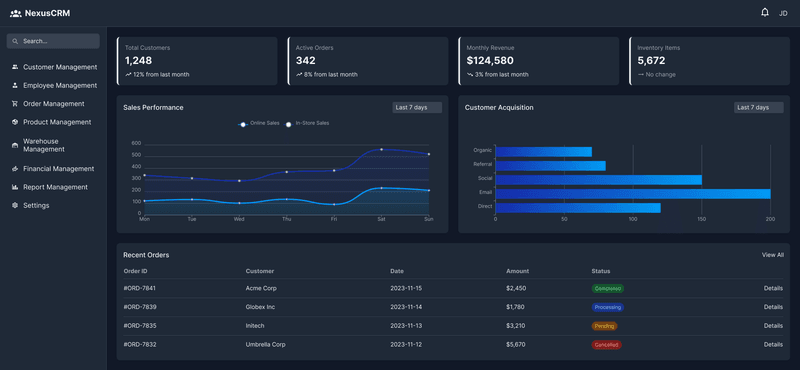This screenshot has height=370, width=800.
Task: Click the Employee Management person icon
Action: [x=15, y=85]
